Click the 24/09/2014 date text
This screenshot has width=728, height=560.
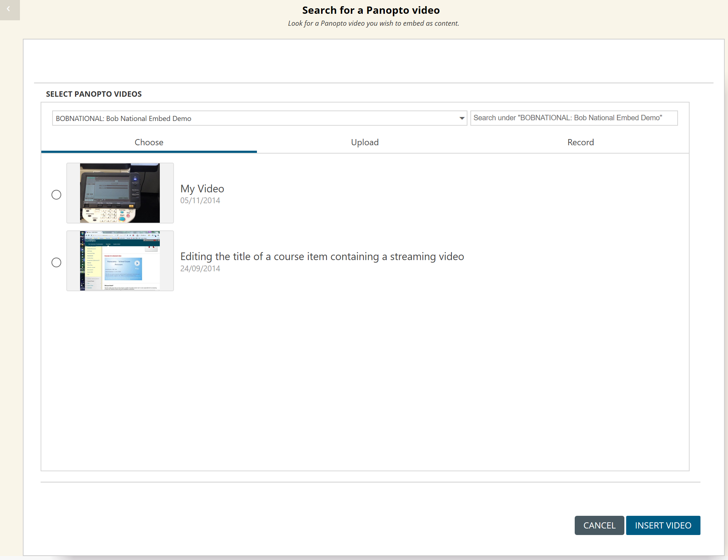[200, 268]
